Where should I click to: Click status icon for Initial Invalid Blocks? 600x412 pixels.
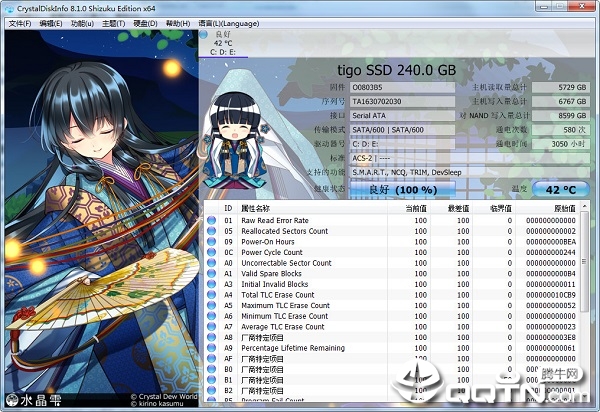coord(211,284)
